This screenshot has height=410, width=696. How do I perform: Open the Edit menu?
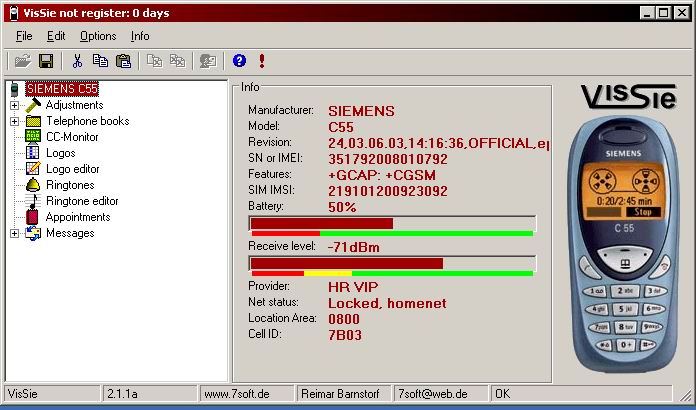pos(56,36)
